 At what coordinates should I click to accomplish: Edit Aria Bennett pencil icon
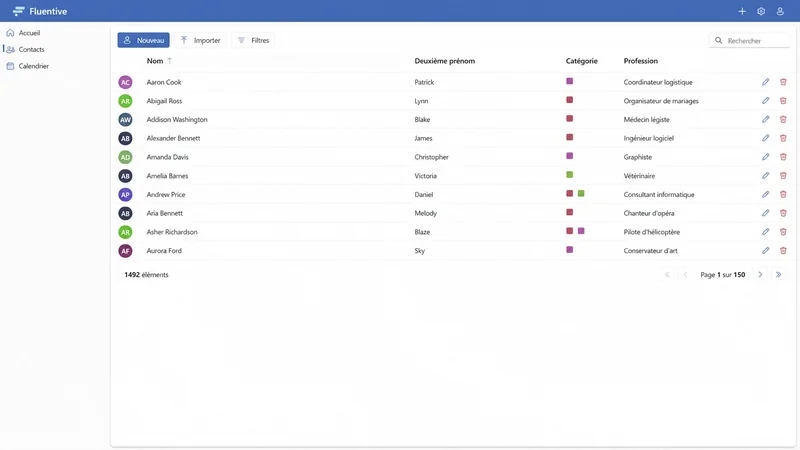coord(765,213)
